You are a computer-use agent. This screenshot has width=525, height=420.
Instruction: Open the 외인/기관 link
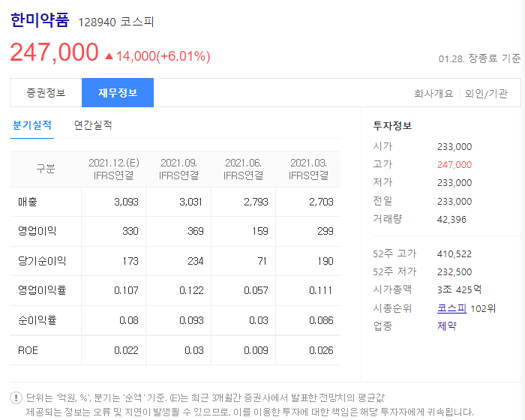click(486, 94)
